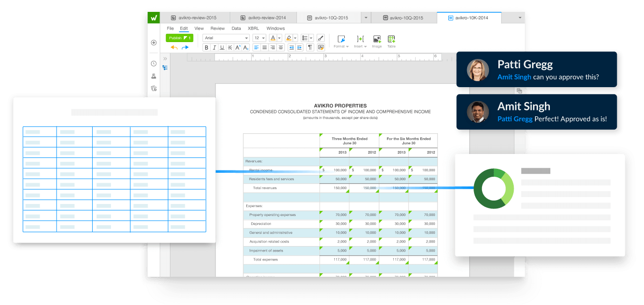
Task: Click the flask icon in left sidebar
Action: click(x=154, y=76)
